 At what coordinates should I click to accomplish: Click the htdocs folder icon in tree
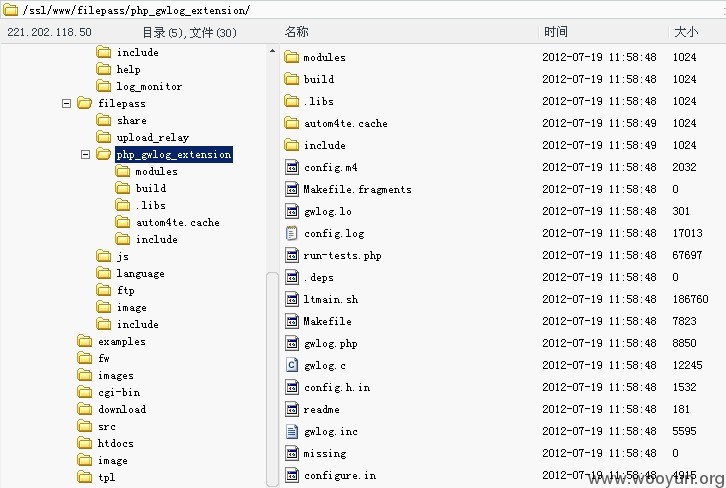tap(85, 443)
